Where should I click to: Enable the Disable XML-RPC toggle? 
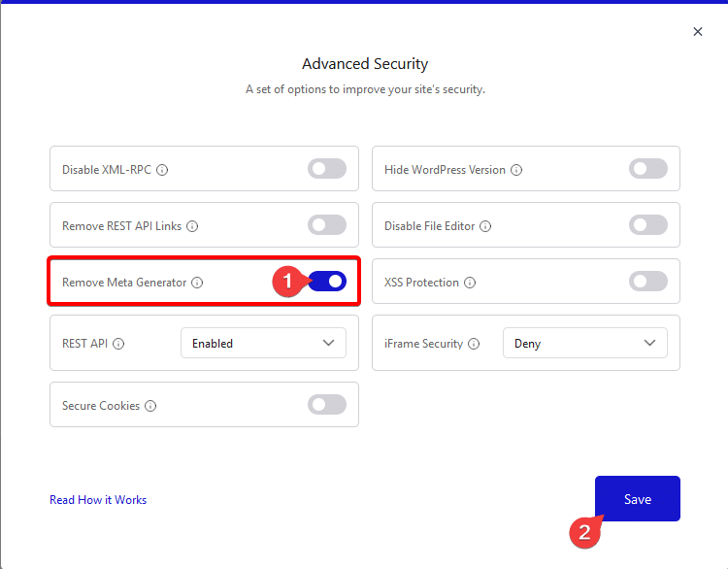click(x=327, y=169)
